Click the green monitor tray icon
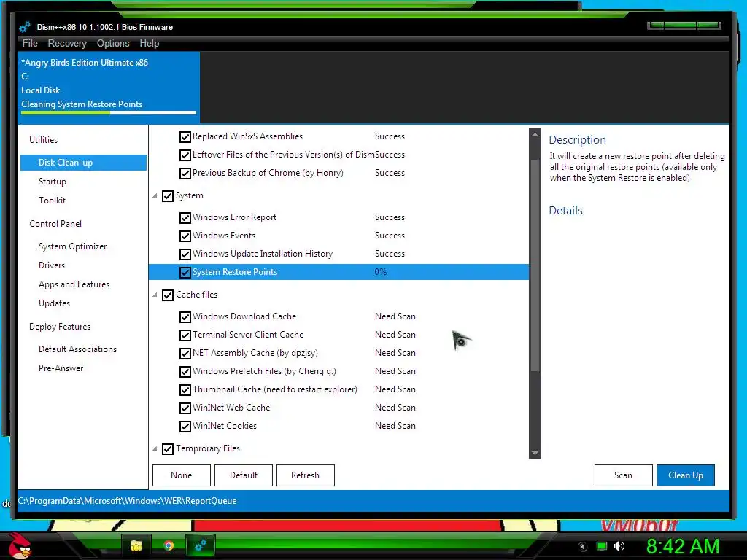 tap(602, 546)
